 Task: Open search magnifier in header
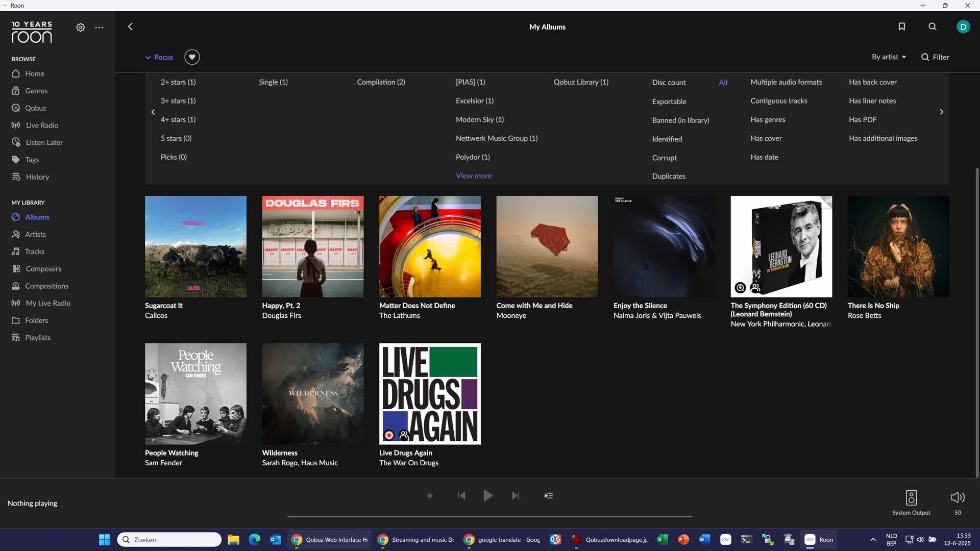pyautogui.click(x=933, y=27)
